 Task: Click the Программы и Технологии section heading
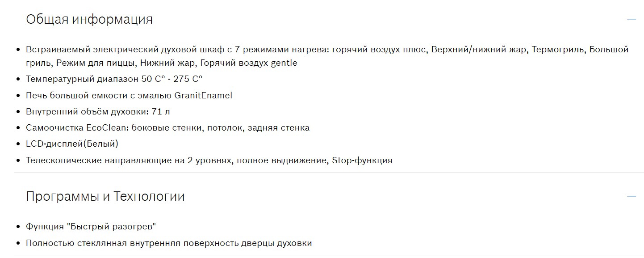click(105, 197)
